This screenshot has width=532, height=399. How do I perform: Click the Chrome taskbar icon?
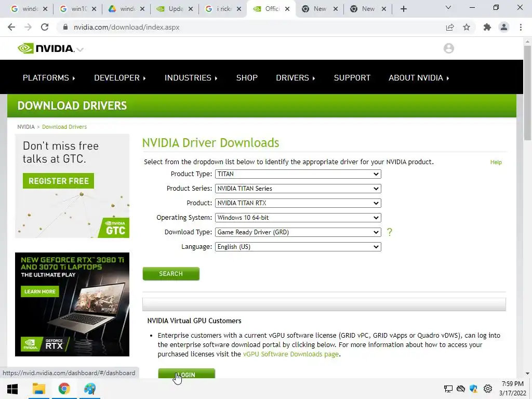pos(64,389)
